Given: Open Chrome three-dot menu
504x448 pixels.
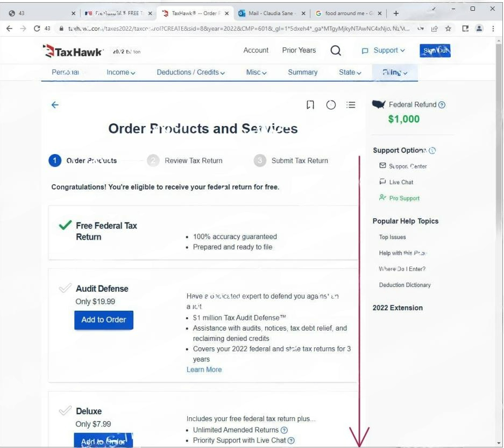Looking at the screenshot, I should coord(493,29).
